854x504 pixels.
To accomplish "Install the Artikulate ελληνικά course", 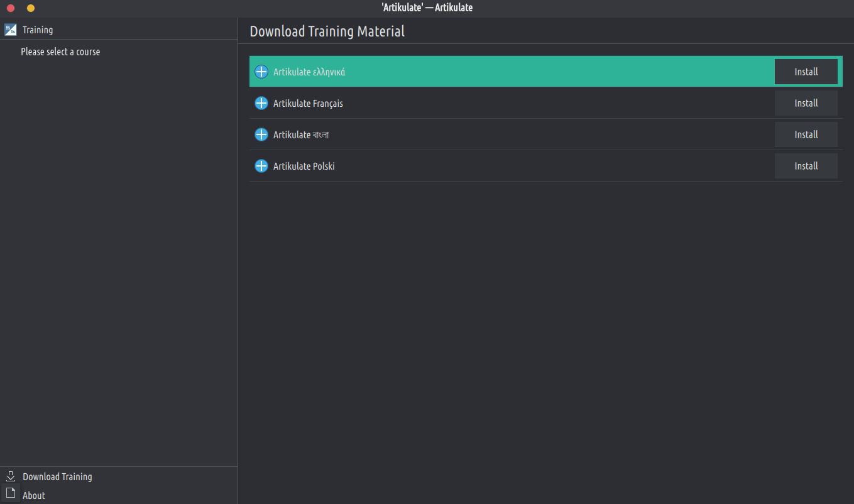I will [x=806, y=72].
